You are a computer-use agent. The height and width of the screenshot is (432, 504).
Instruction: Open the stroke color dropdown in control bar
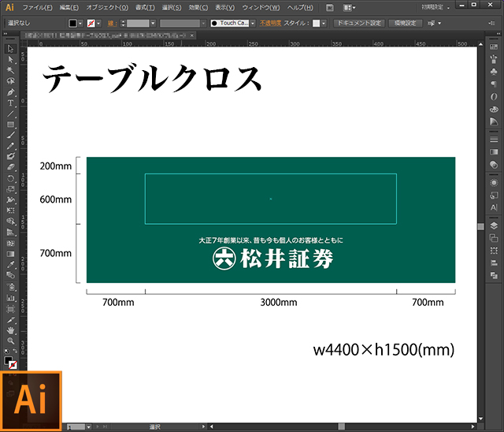98,23
